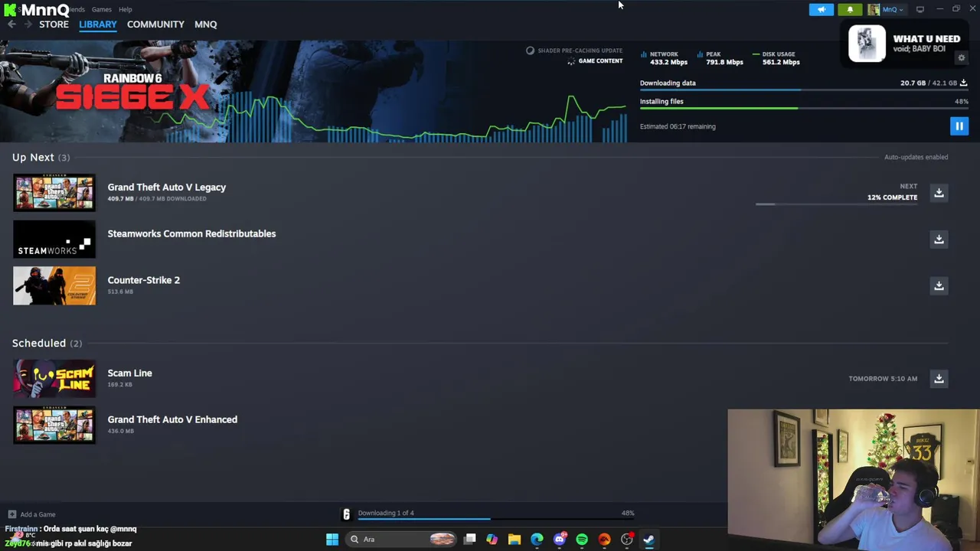Screen dimensions: 980x551
Task: Pause the Rainbow Six Siege download
Action: [x=959, y=126]
